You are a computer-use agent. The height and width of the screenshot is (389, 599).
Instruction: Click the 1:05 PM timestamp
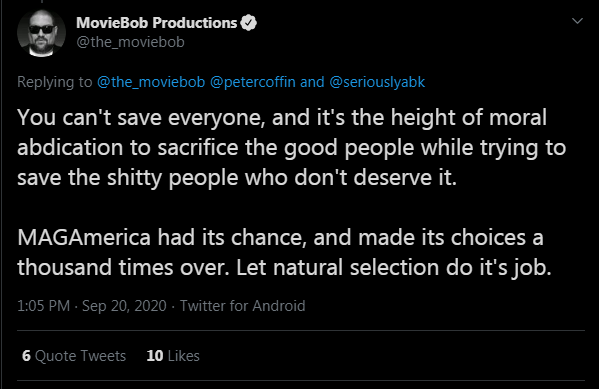tap(44, 306)
